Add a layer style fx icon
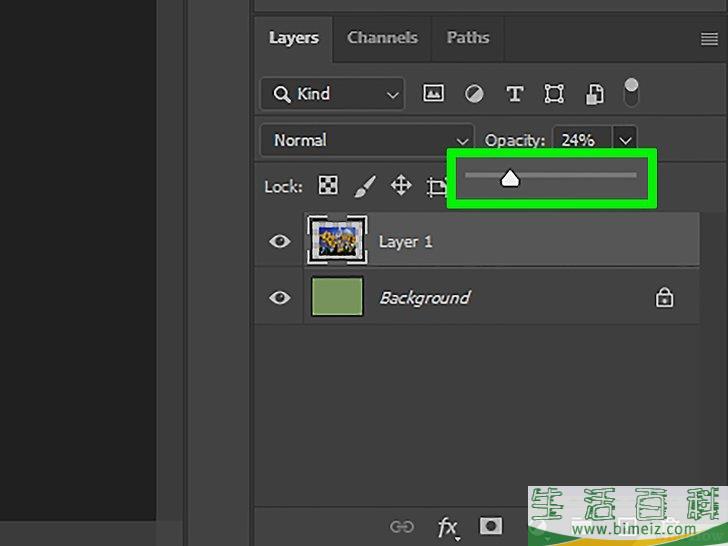Screen dimensions: 728x546 (x=448, y=527)
